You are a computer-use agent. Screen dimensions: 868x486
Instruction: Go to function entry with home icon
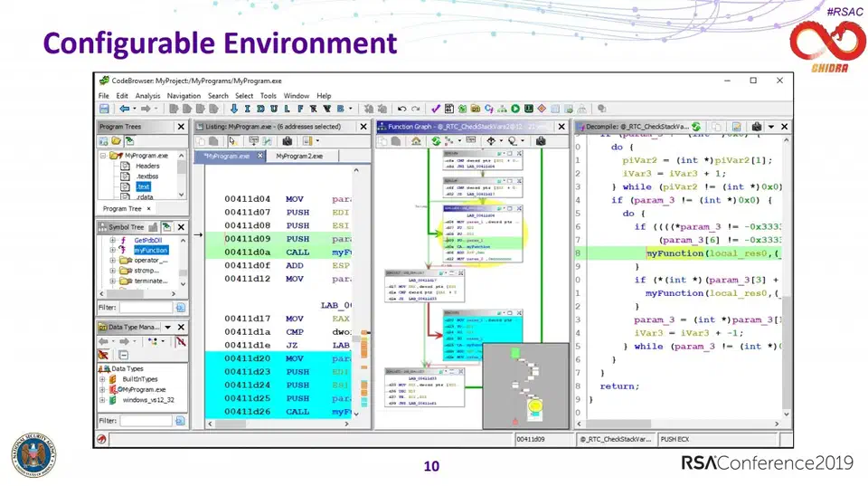416,141
